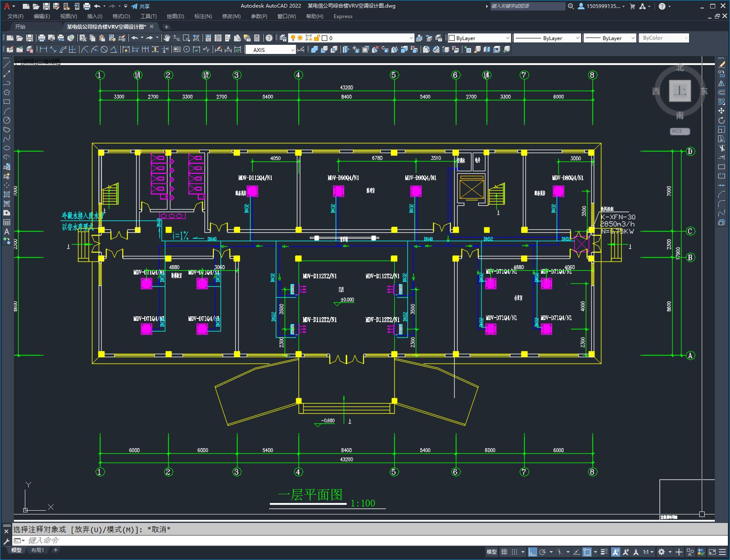Image resolution: width=730 pixels, height=560 pixels.
Task: Open the plot/print icon in standard toolbar
Action: pos(41,38)
